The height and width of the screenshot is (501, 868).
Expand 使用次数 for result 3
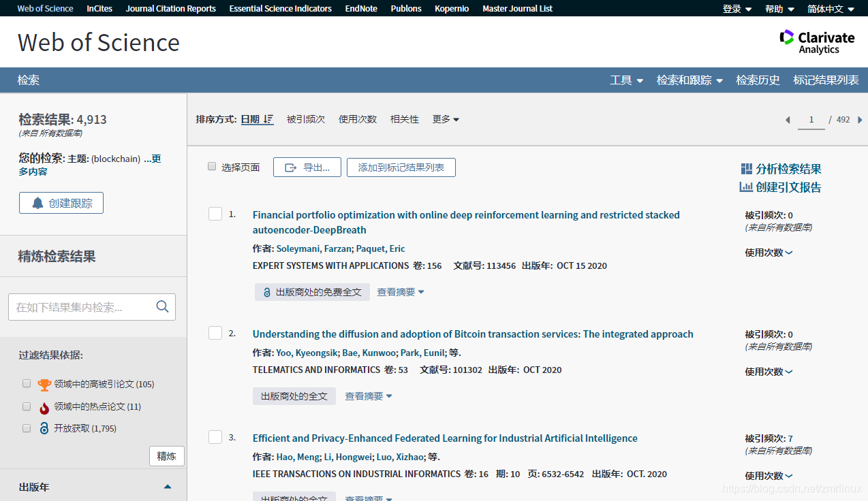click(x=769, y=476)
